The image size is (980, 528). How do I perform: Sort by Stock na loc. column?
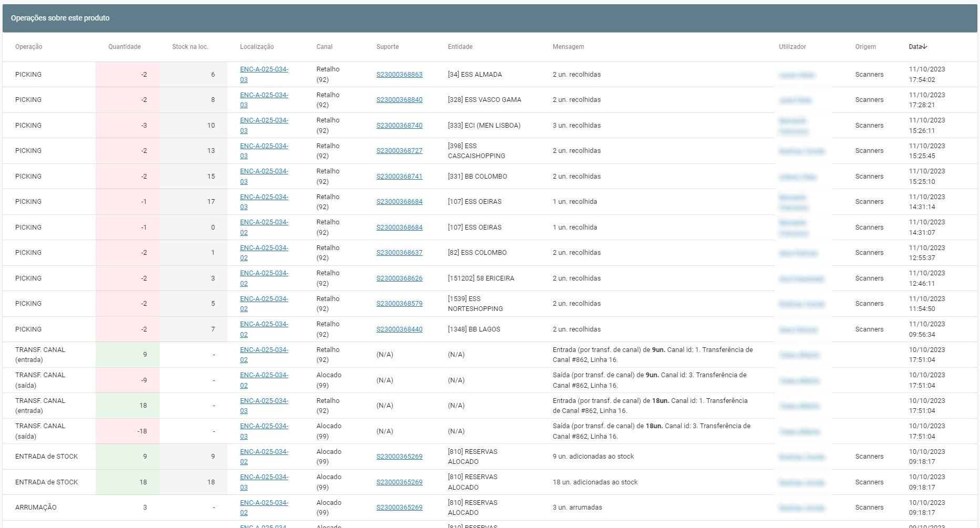pyautogui.click(x=190, y=47)
